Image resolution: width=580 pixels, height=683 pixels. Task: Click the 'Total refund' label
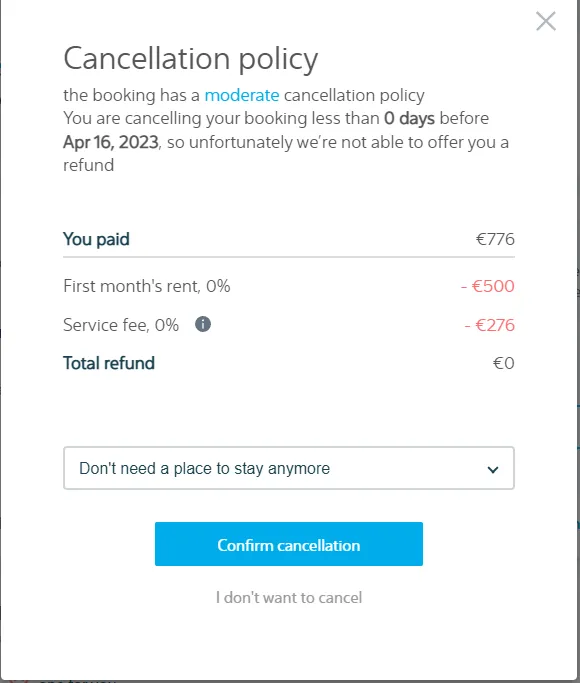(109, 363)
